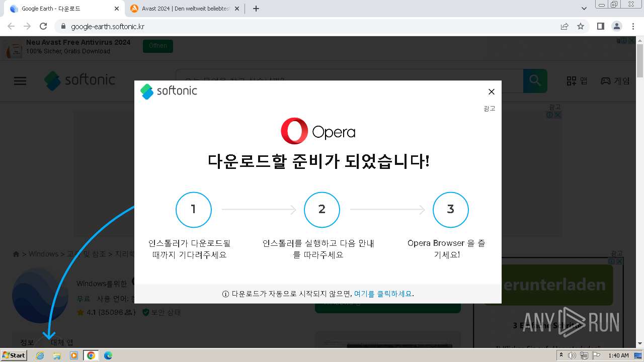Click the Chrome taskbar icon
Screen dimensions: 644x362
pos(91,355)
